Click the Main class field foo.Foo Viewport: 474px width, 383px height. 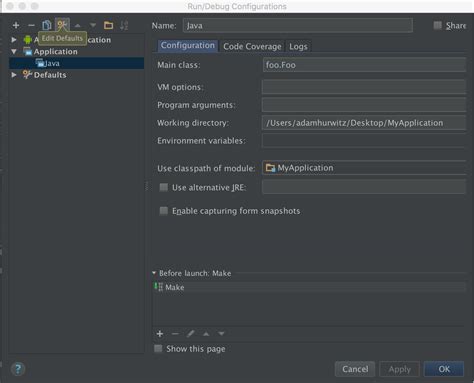point(364,65)
